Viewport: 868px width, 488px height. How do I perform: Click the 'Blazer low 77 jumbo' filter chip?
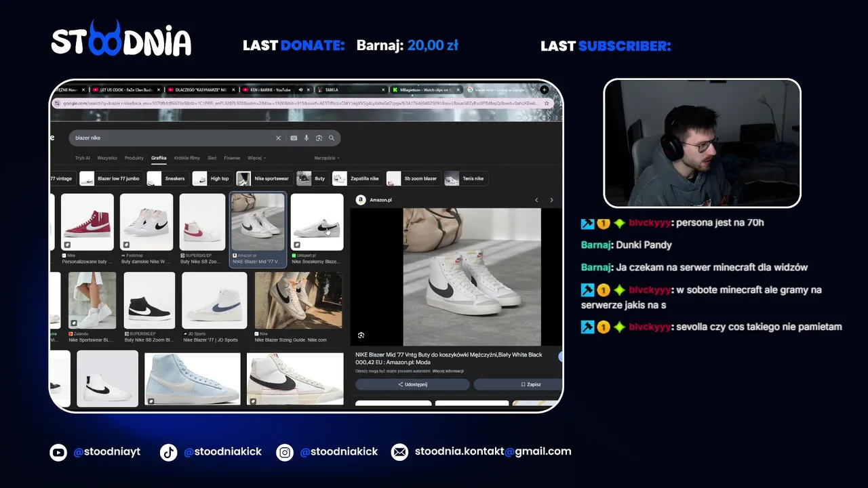click(x=111, y=178)
